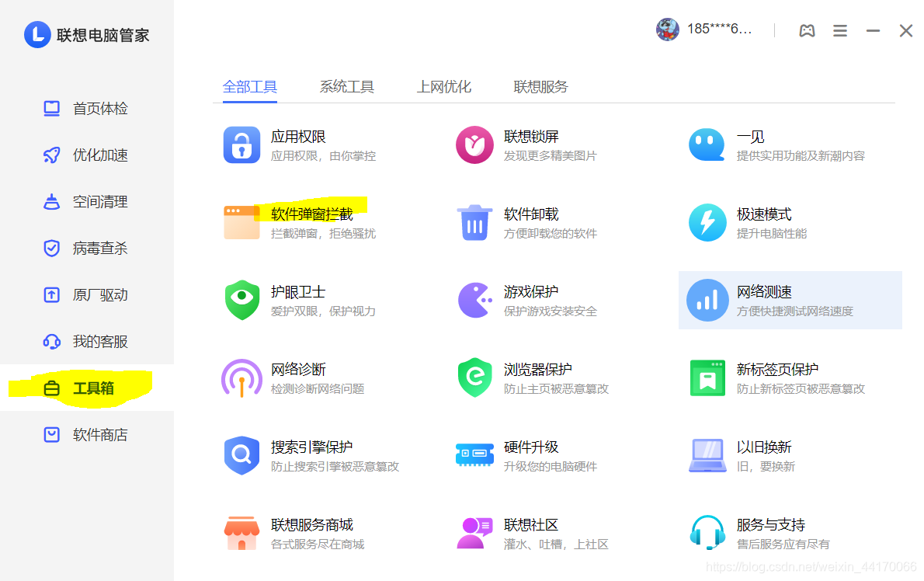The width and height of the screenshot is (924, 581).
Task: Click 网络测速 title text
Action: [764, 292]
